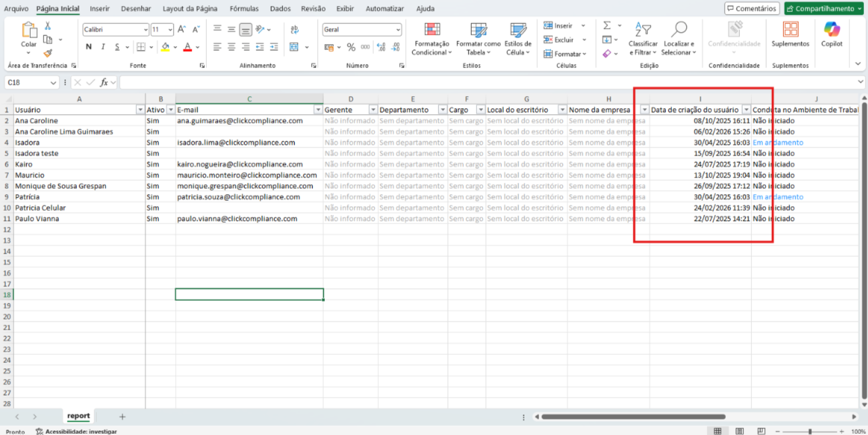Click the Merge and Center icon
This screenshot has width=868, height=435.
tap(294, 47)
